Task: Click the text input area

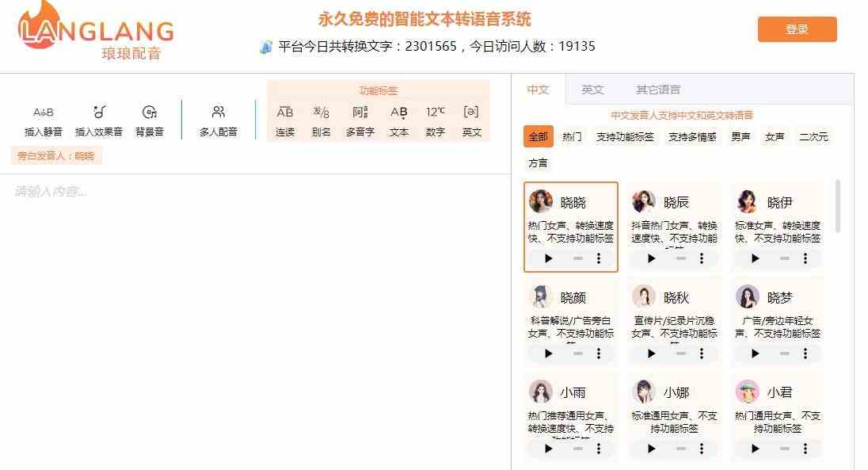Action: tap(255, 322)
